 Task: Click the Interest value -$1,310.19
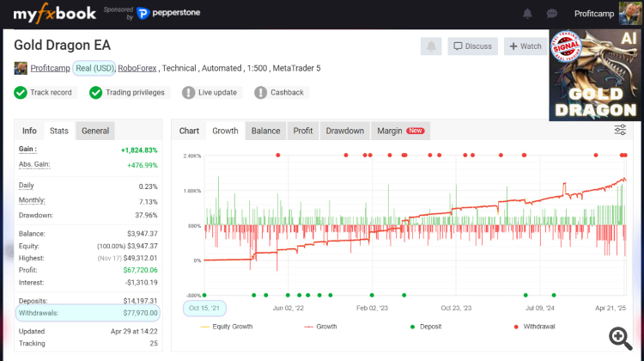pyautogui.click(x=142, y=283)
